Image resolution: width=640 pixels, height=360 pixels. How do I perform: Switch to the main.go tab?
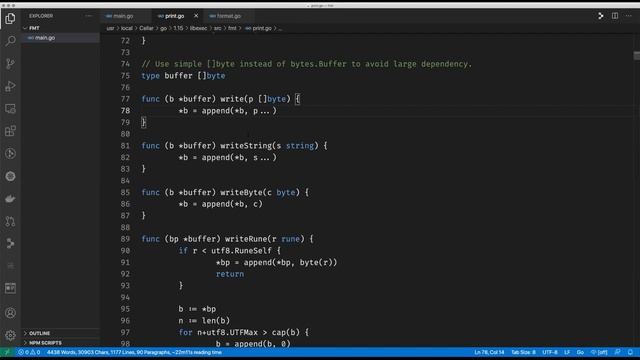point(123,16)
